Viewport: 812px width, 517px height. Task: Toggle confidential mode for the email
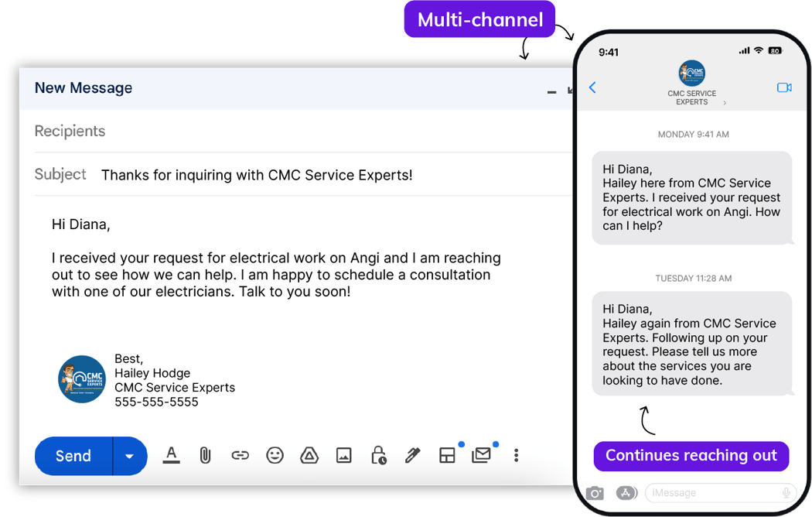tap(378, 456)
